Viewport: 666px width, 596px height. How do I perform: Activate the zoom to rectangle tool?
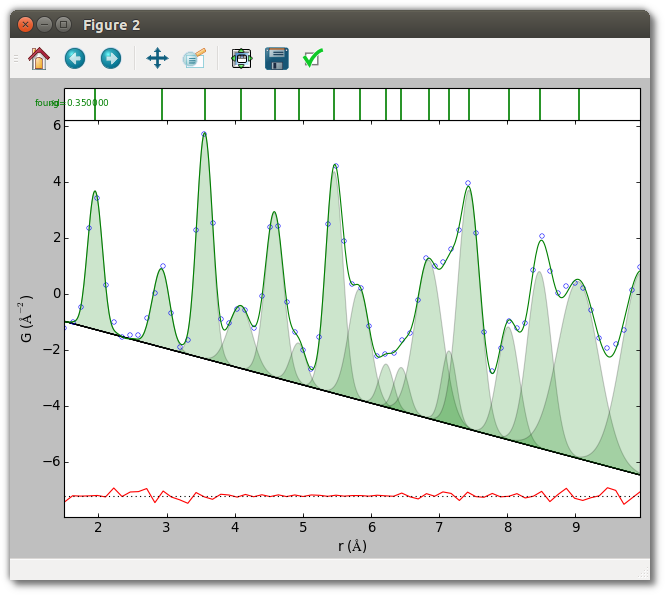point(194,59)
